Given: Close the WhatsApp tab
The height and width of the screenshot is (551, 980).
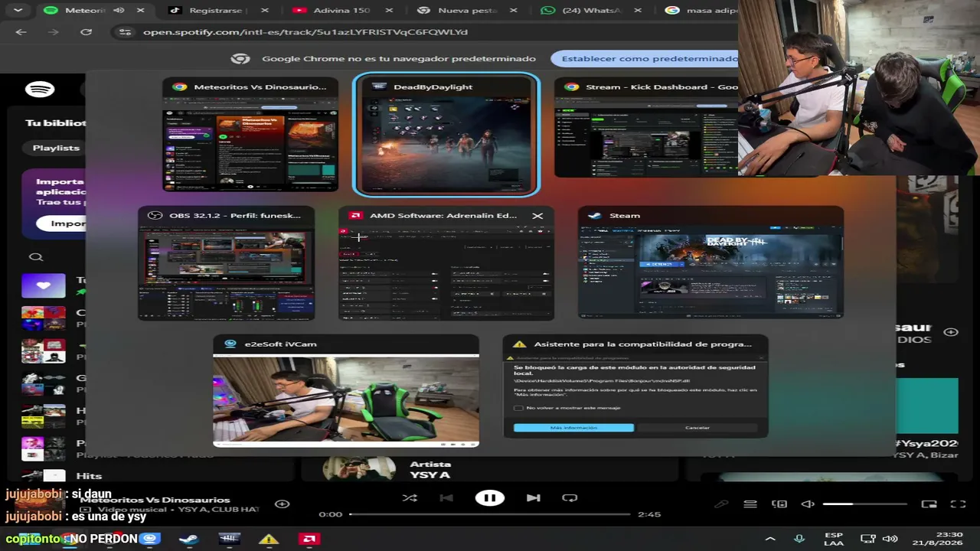Looking at the screenshot, I should coord(638,11).
